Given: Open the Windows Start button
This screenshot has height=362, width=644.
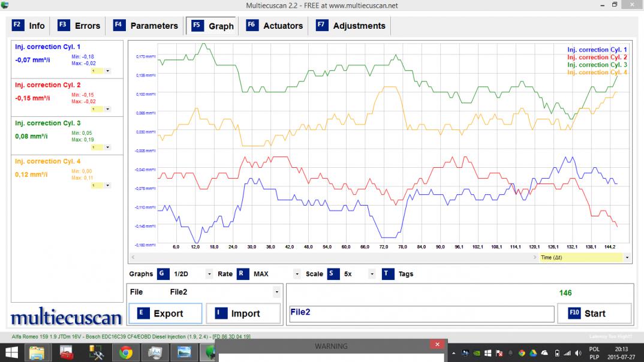Looking at the screenshot, I should (11, 353).
